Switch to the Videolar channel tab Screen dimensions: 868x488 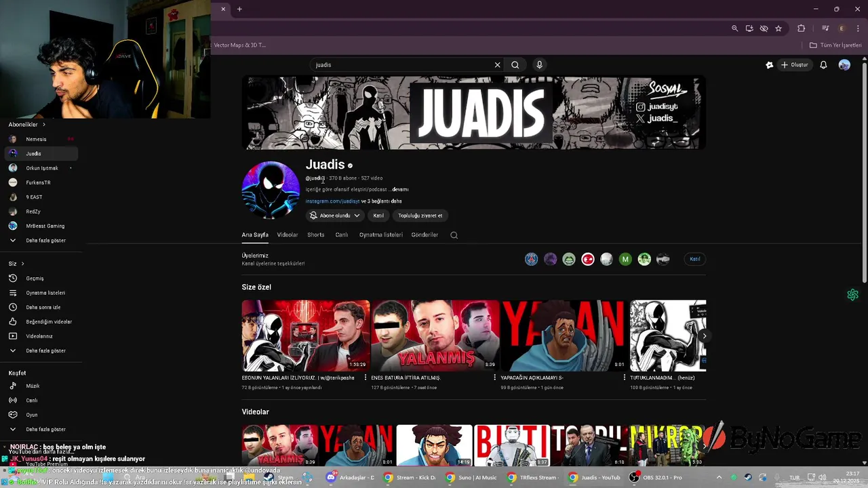tap(288, 235)
